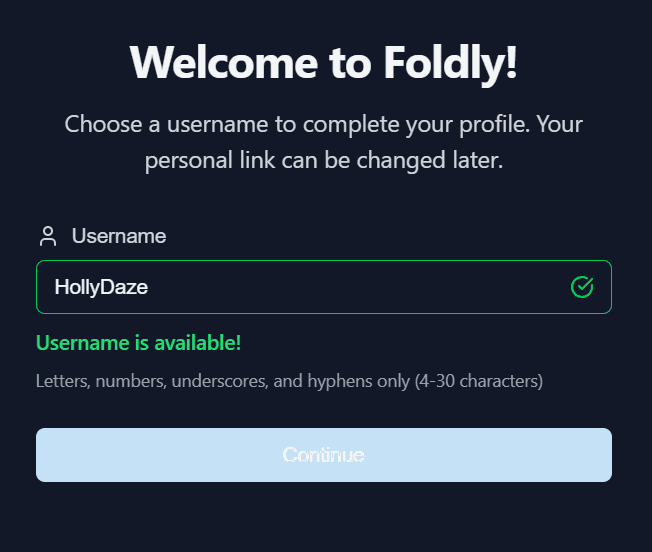Click the Username field label

pos(119,237)
